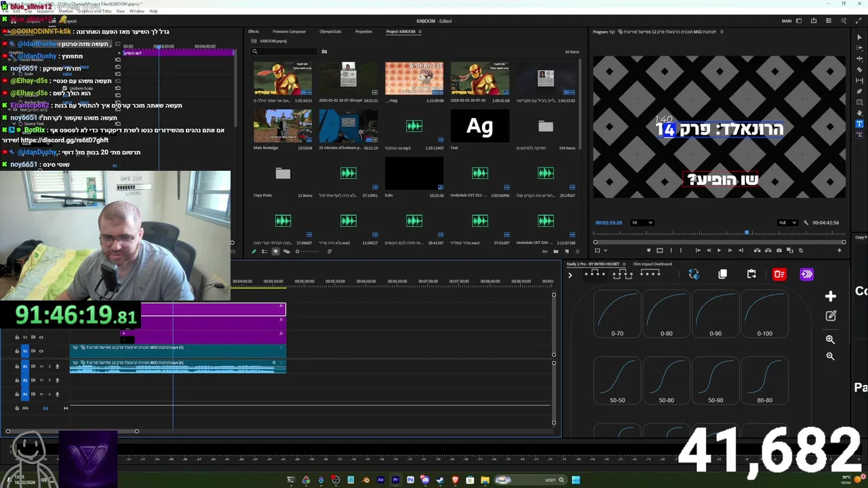868x488 pixels.
Task: Apply the 80-80 ease preset
Action: point(764,380)
